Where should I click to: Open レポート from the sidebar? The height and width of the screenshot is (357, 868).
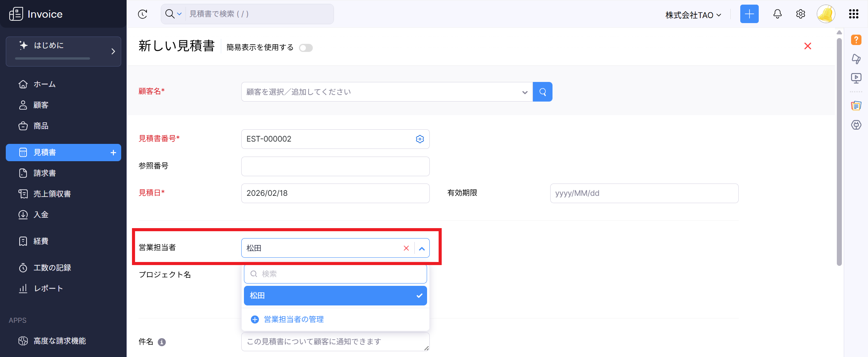coord(48,289)
